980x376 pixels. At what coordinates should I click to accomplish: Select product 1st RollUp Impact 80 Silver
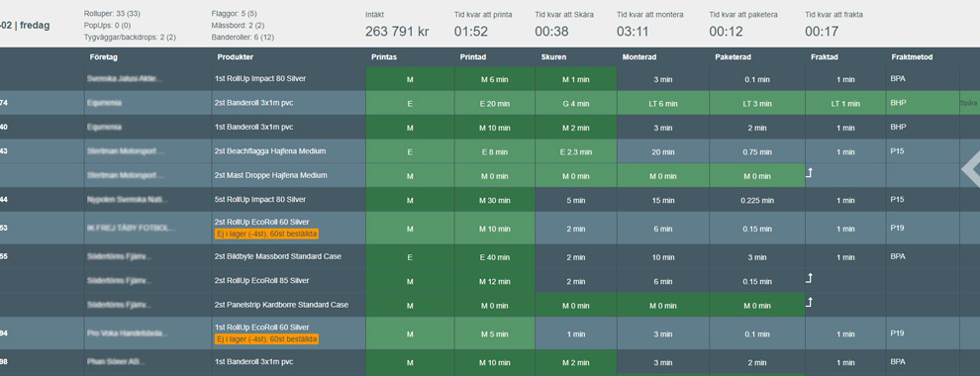(260, 79)
